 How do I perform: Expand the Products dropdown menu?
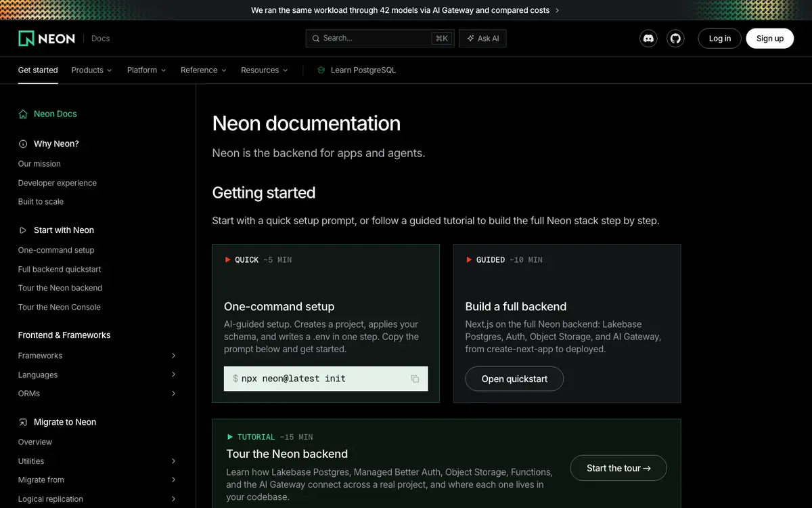coord(91,70)
